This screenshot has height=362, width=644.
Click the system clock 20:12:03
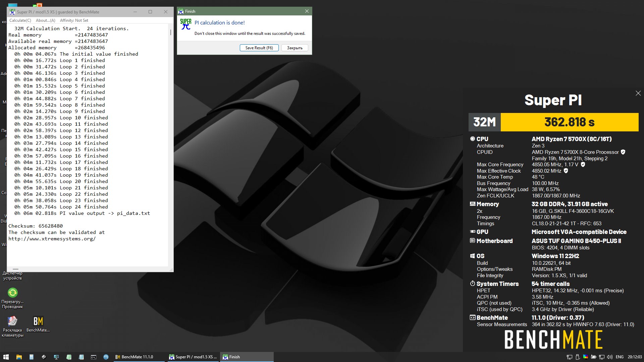pyautogui.click(x=635, y=357)
